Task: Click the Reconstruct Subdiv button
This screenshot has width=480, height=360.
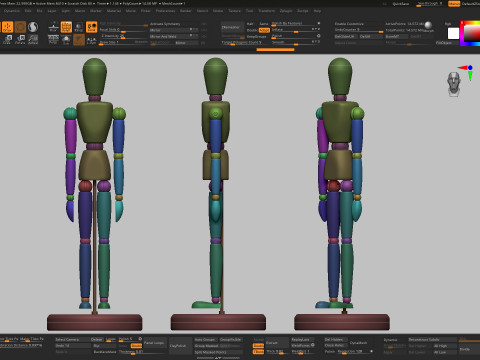Action: pos(432,340)
